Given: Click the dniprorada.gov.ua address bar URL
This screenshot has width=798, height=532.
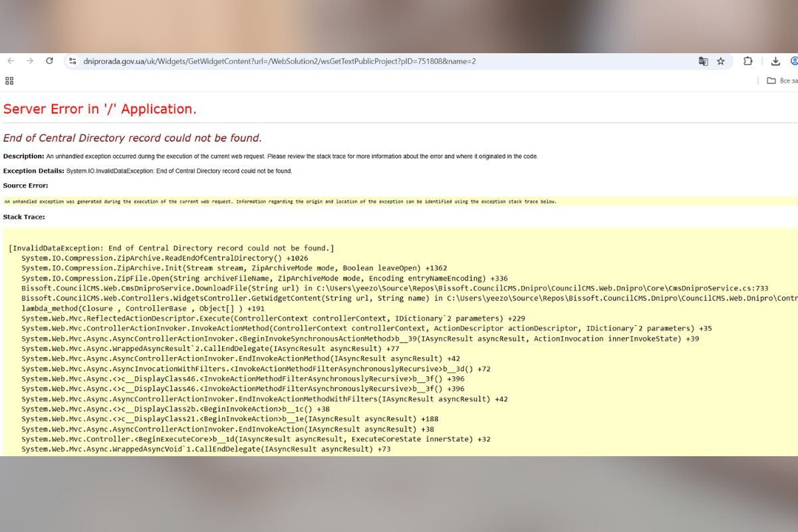Looking at the screenshot, I should coord(279,61).
